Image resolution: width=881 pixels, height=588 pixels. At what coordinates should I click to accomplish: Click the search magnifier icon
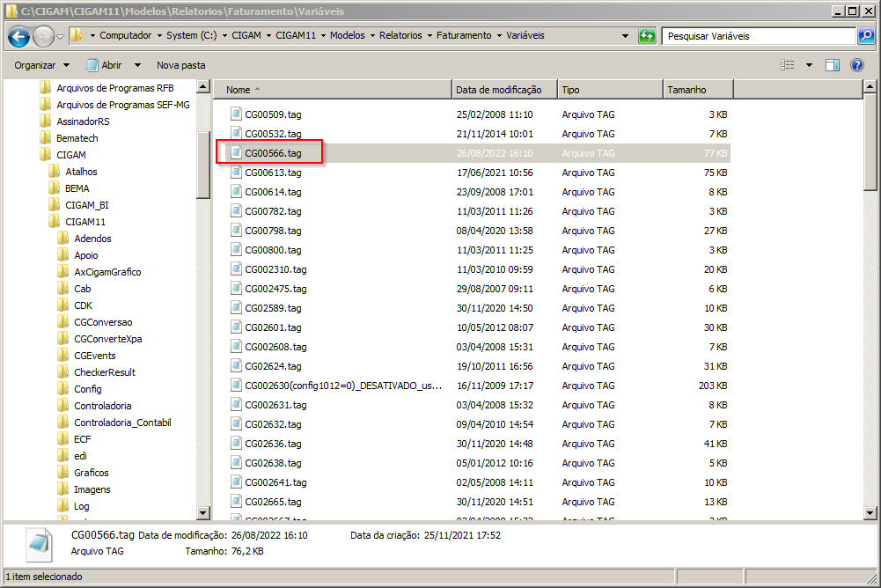[866, 36]
